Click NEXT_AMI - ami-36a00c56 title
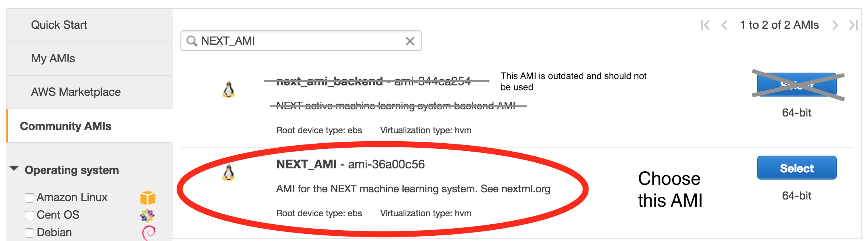The height and width of the screenshot is (241, 868). point(350,164)
